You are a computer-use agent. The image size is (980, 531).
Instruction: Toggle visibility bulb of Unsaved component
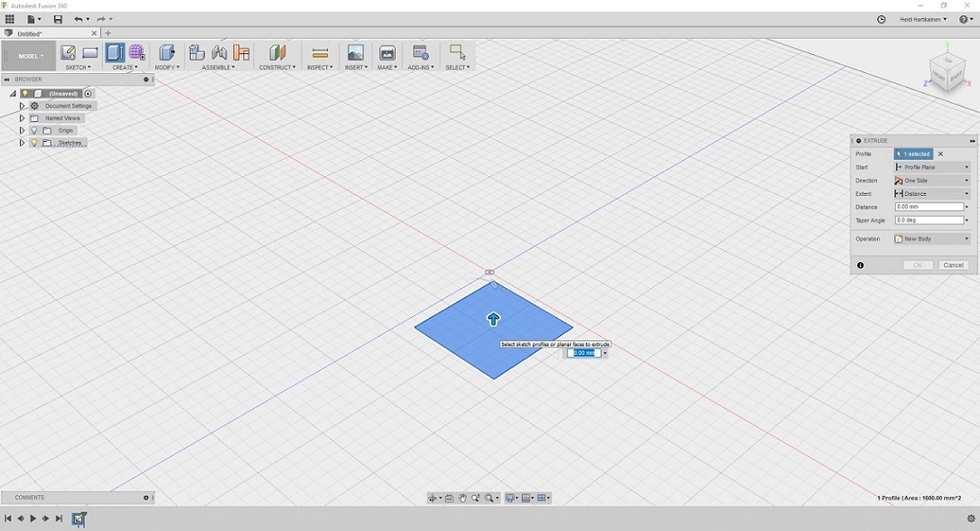point(25,94)
